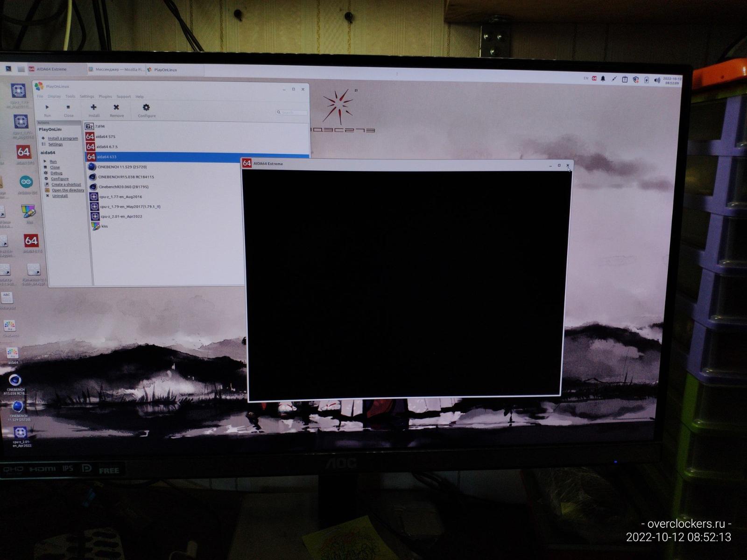Open the File menu in PlayOnLinux
Viewport: 747px width, 560px height.
pos(40,97)
